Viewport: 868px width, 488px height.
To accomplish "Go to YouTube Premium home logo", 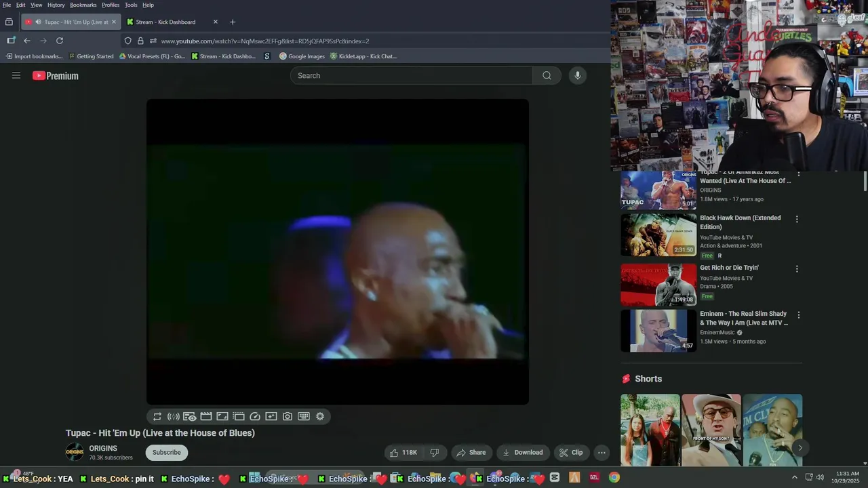I will point(56,76).
